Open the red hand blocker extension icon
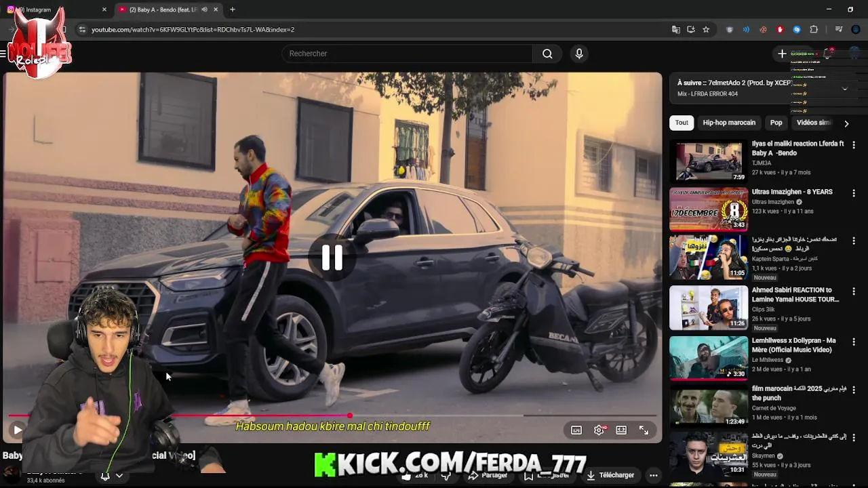 click(780, 30)
